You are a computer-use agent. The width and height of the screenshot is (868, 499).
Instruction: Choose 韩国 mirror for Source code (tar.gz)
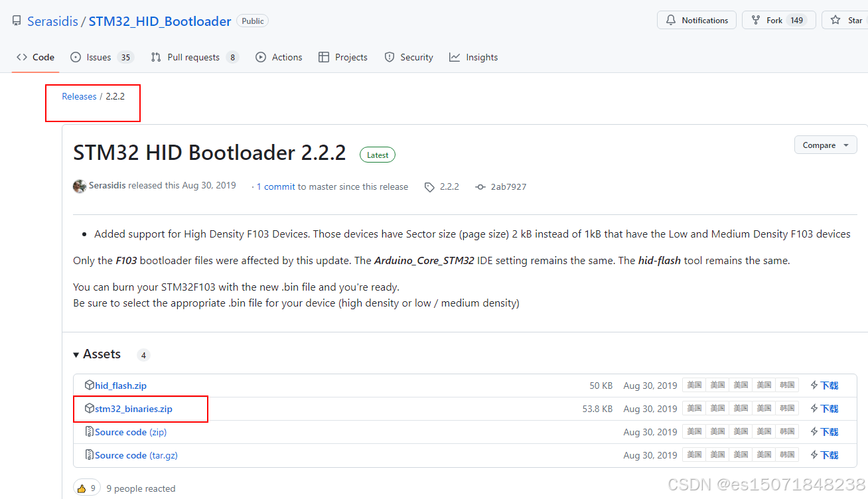(787, 455)
